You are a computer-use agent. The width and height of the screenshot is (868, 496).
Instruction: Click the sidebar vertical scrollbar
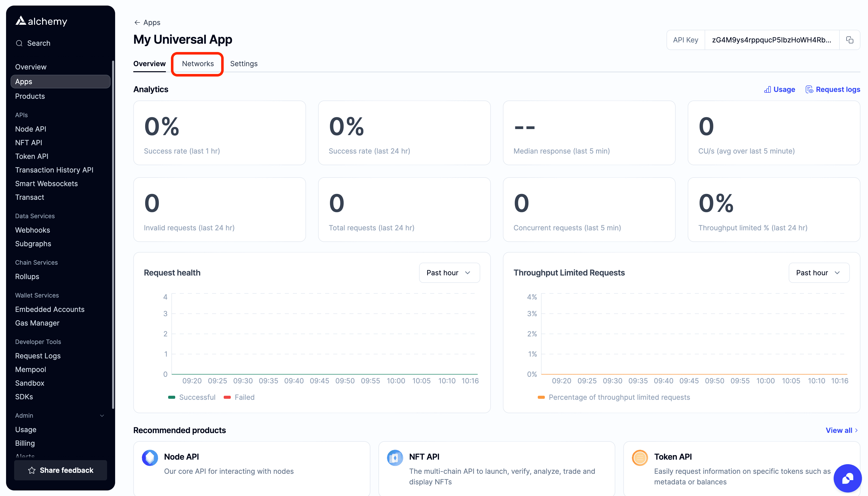[x=113, y=235]
